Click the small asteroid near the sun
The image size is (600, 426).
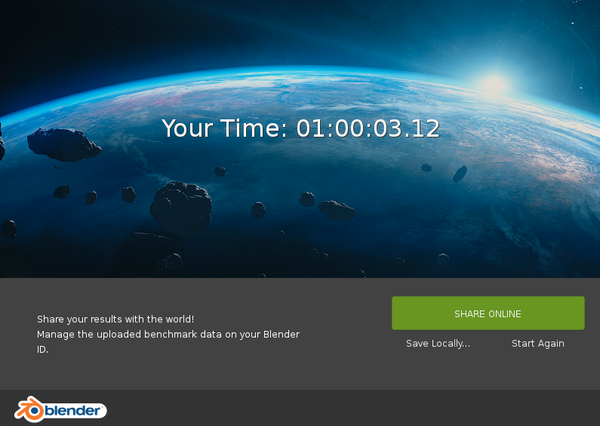(x=460, y=173)
